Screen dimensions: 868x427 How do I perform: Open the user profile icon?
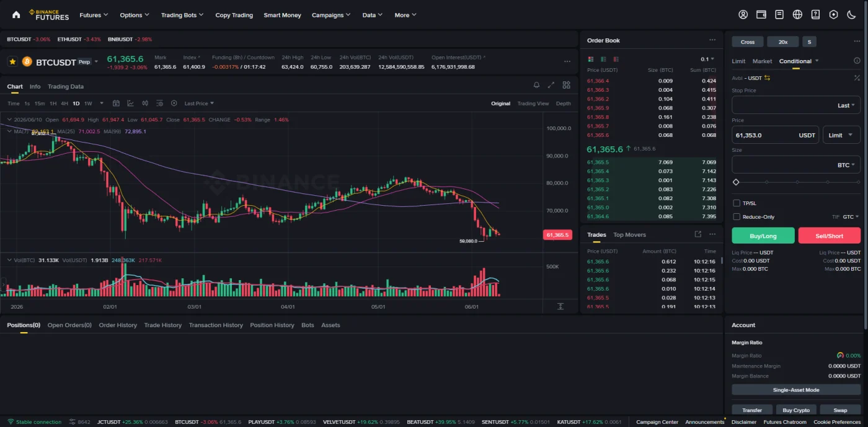(x=743, y=15)
